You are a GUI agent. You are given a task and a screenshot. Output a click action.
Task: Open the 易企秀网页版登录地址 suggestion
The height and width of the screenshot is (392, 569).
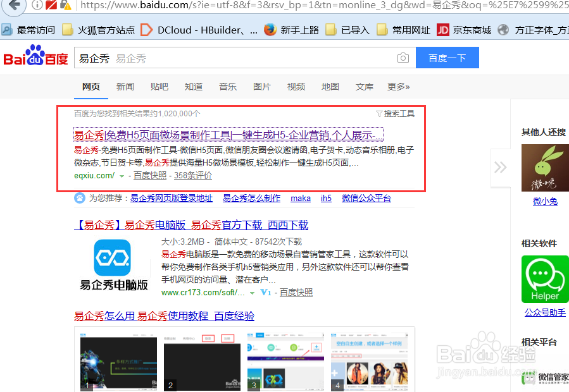(172, 198)
